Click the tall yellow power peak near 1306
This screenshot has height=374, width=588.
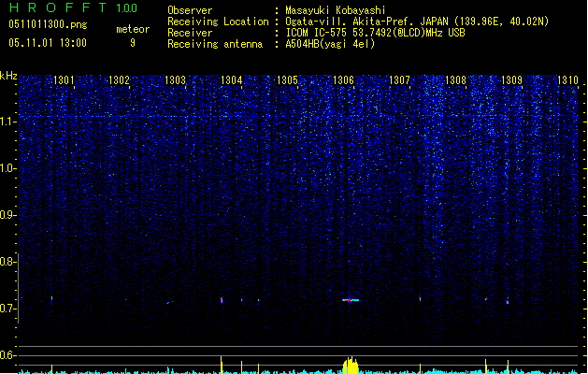point(351,365)
